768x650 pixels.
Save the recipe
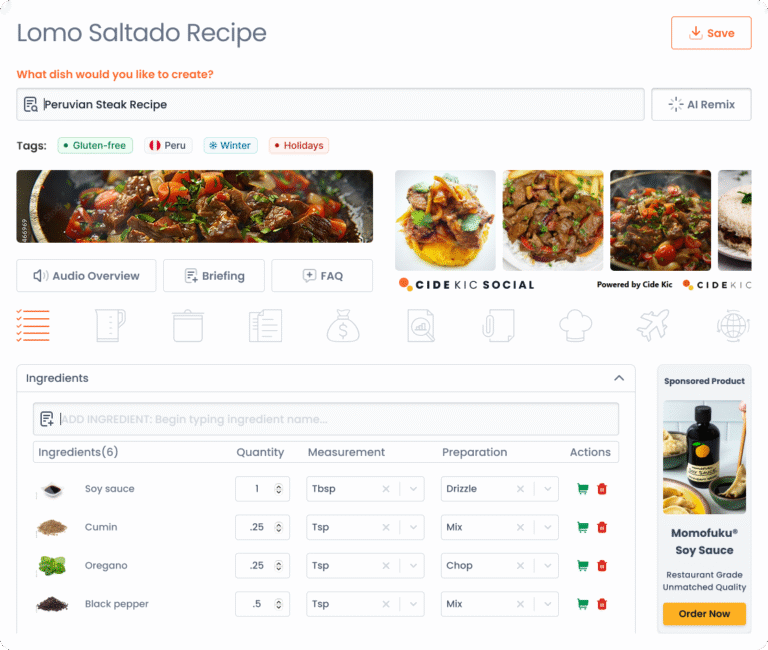click(711, 33)
